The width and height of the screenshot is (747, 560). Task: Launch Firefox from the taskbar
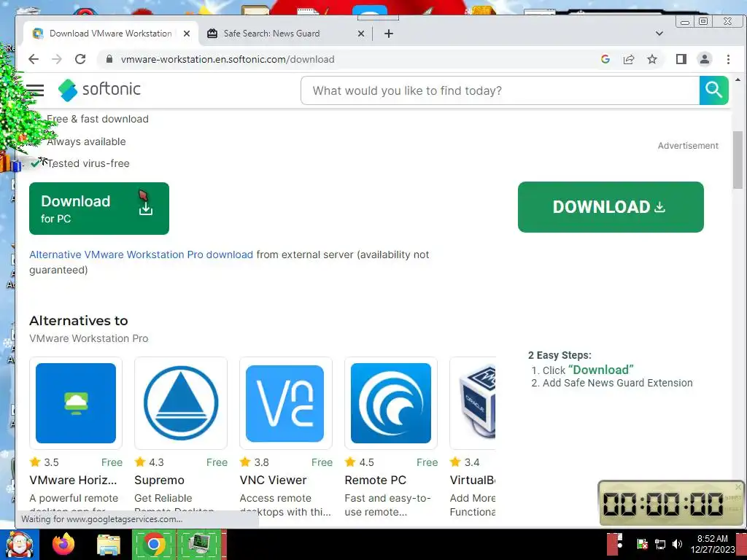[63, 544]
